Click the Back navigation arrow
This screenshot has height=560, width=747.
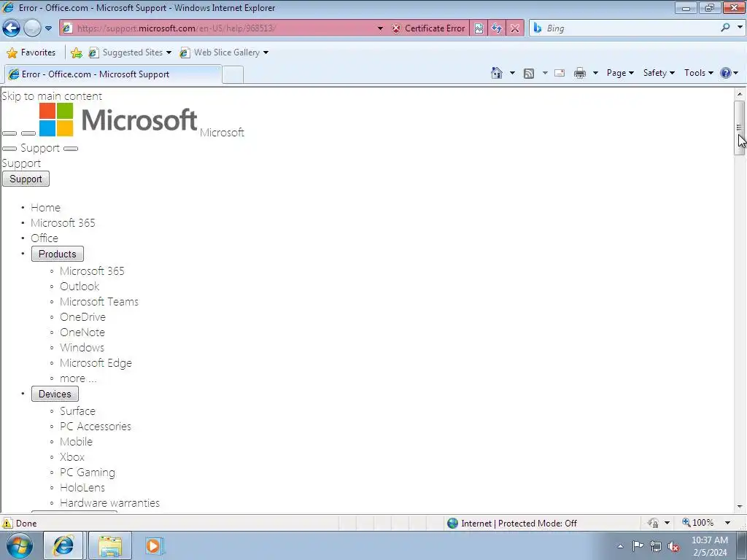click(x=12, y=28)
